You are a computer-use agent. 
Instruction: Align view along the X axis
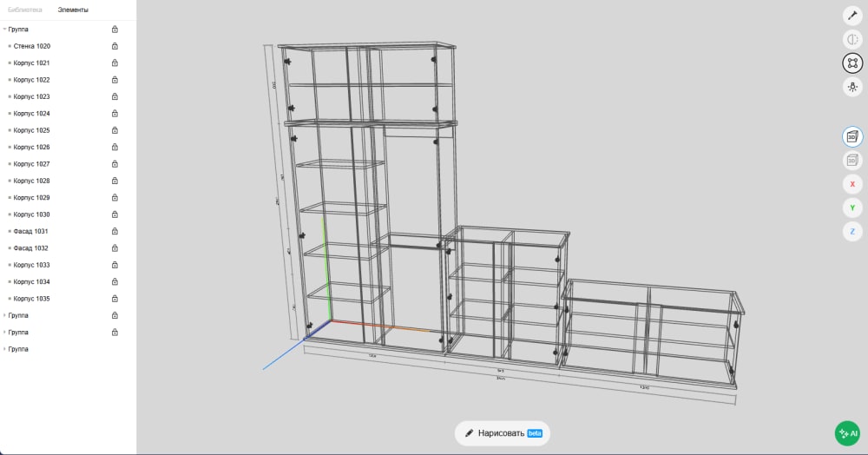coord(852,184)
